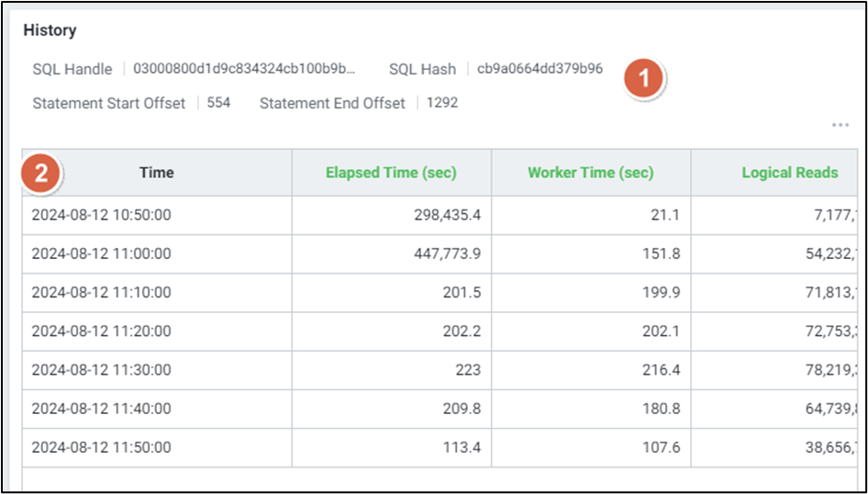Select the 2024-08-12 11:20:00 row
This screenshot has height=494, width=868.
101,331
